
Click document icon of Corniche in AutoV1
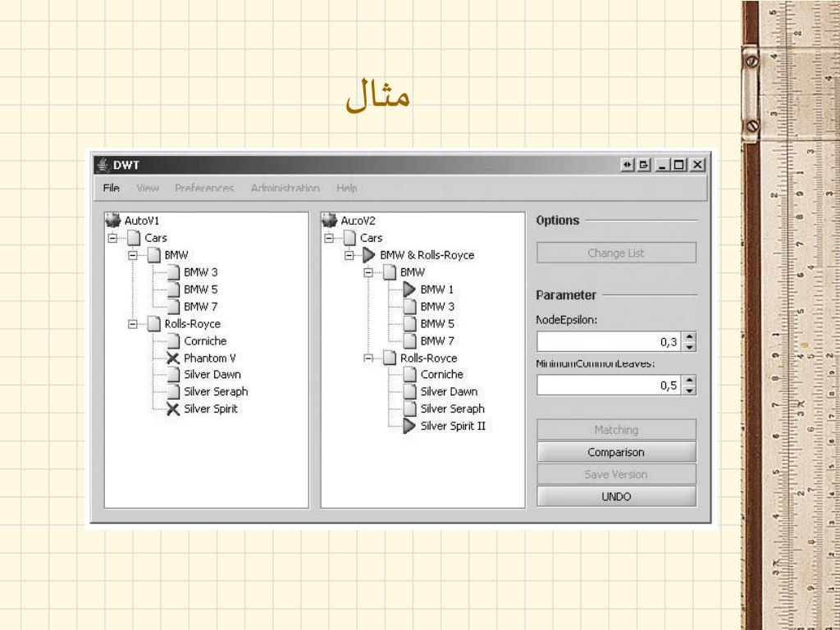[173, 340]
